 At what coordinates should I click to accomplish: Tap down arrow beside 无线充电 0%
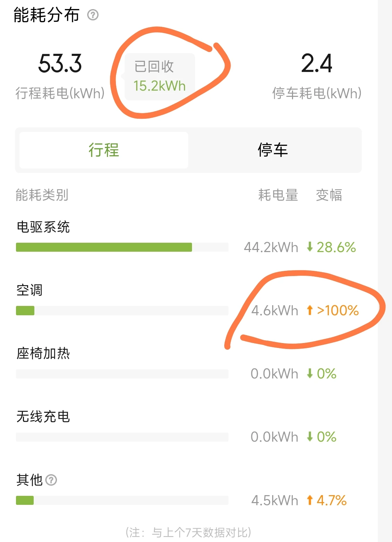[310, 436]
